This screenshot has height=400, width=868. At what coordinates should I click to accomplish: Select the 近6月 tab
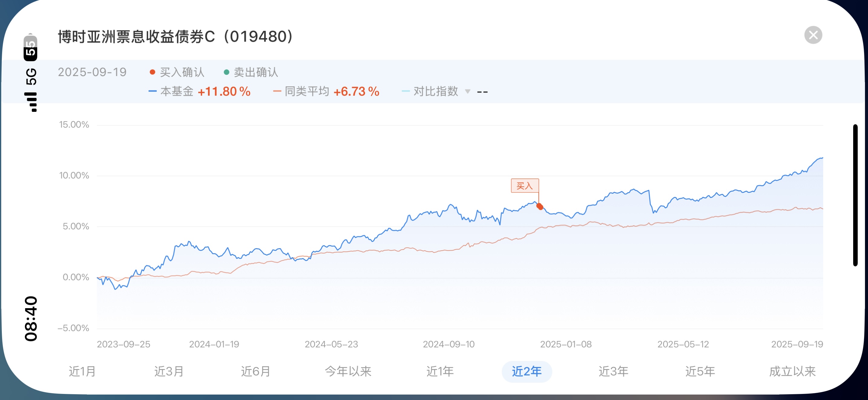point(255,371)
